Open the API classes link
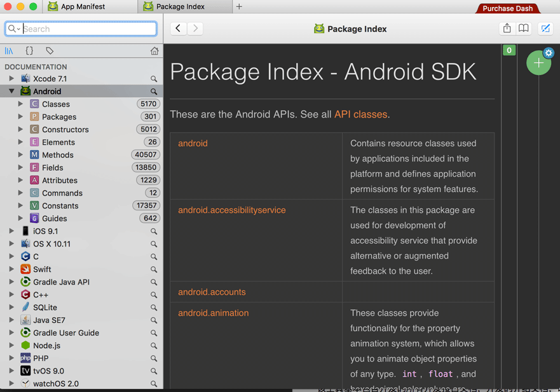 tap(360, 114)
